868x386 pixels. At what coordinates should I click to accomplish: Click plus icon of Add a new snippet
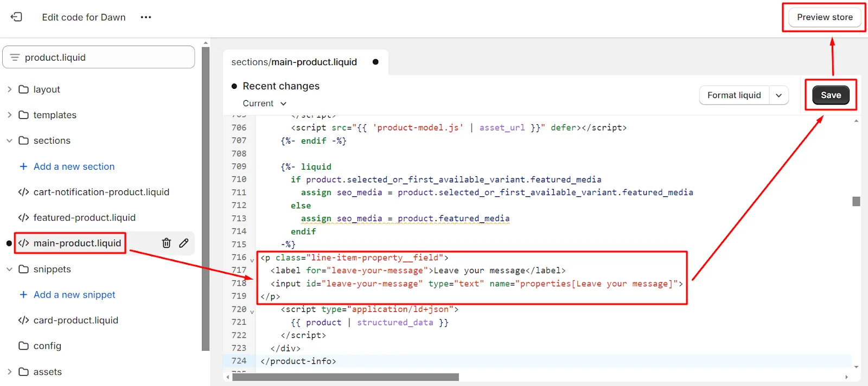tap(23, 294)
